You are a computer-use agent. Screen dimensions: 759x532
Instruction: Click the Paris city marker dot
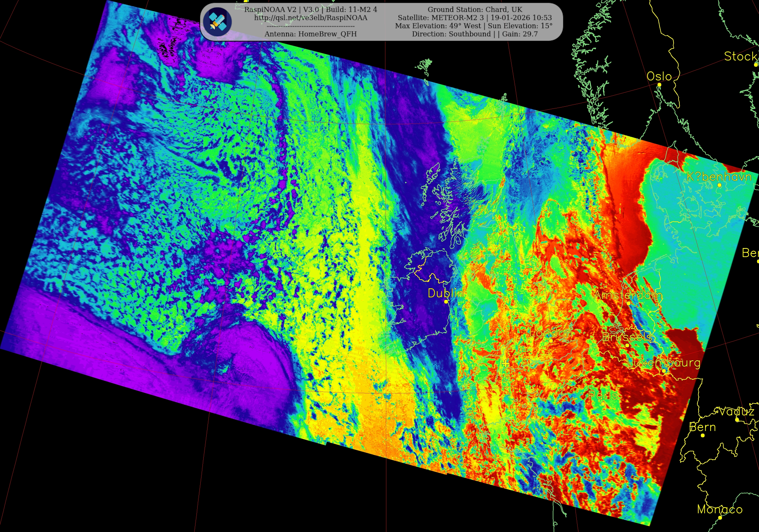point(603,404)
